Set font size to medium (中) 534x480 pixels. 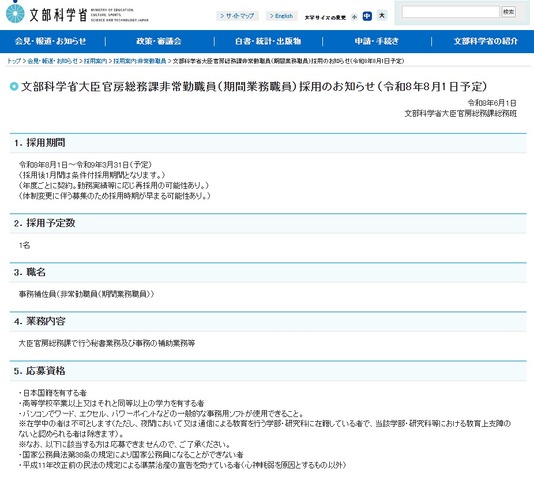[x=367, y=16]
